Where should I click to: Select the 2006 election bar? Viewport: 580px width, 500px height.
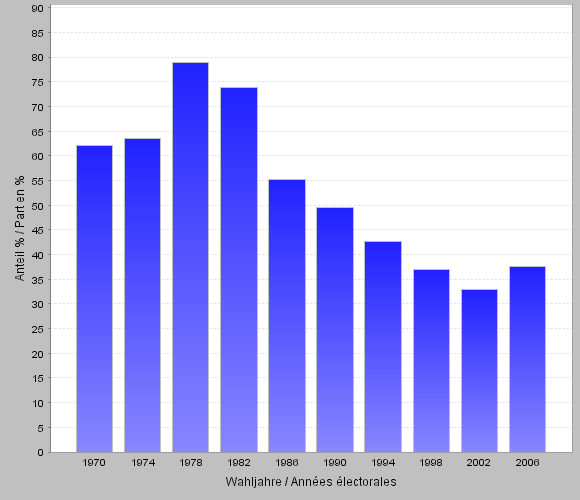pos(527,359)
